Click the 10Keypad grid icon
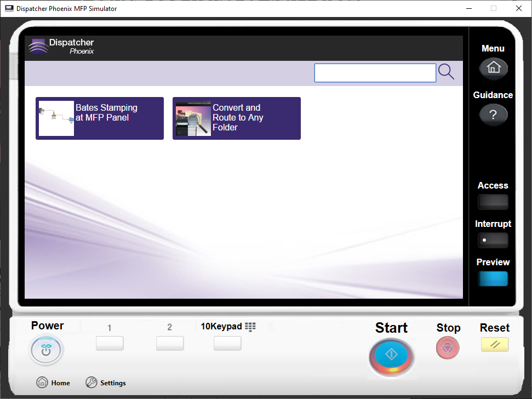This screenshot has width=532, height=399. coord(250,327)
